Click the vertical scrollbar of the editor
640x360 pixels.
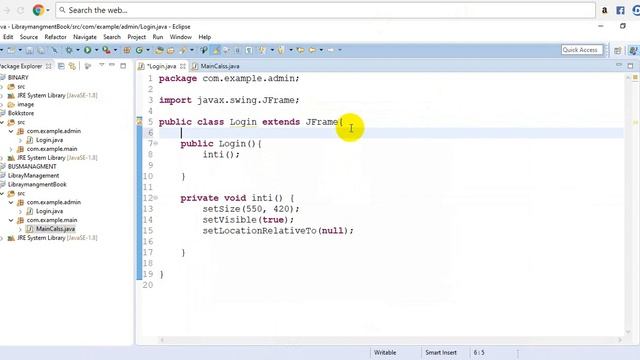tap(628, 204)
